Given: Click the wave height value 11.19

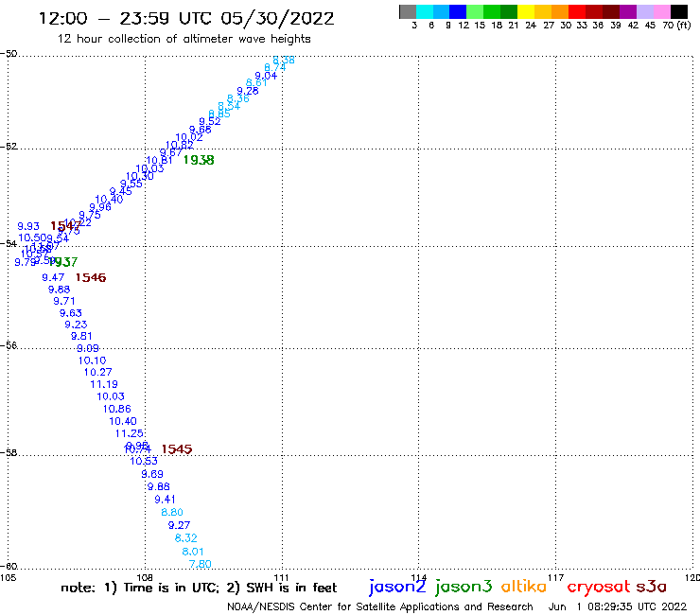Looking at the screenshot, I should (104, 384).
